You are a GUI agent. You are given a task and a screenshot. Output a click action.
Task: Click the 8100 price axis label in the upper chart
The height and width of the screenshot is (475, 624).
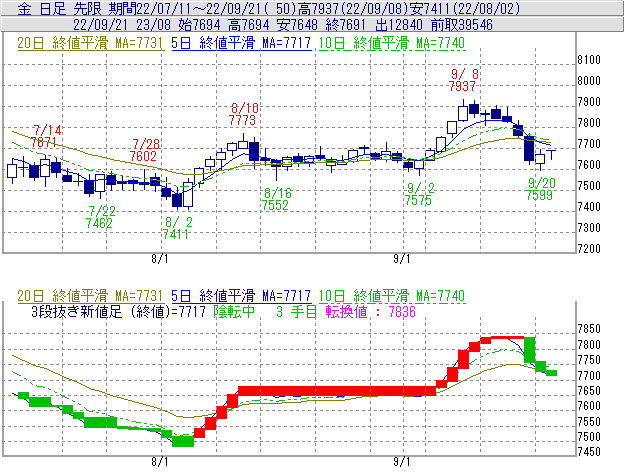pos(589,60)
